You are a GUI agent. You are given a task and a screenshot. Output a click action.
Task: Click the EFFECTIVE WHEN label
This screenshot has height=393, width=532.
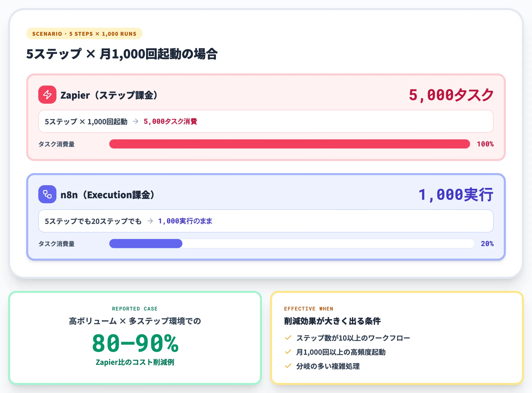(309, 309)
